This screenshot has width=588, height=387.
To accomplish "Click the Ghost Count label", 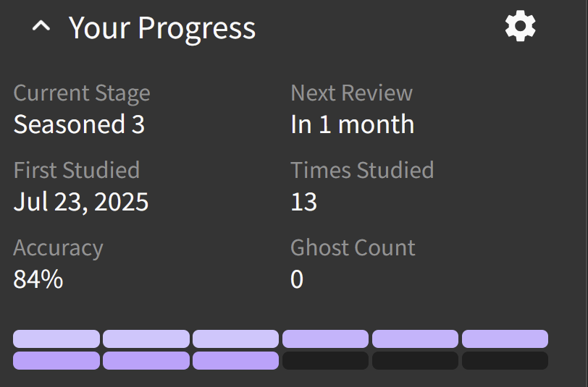I will 353,247.
